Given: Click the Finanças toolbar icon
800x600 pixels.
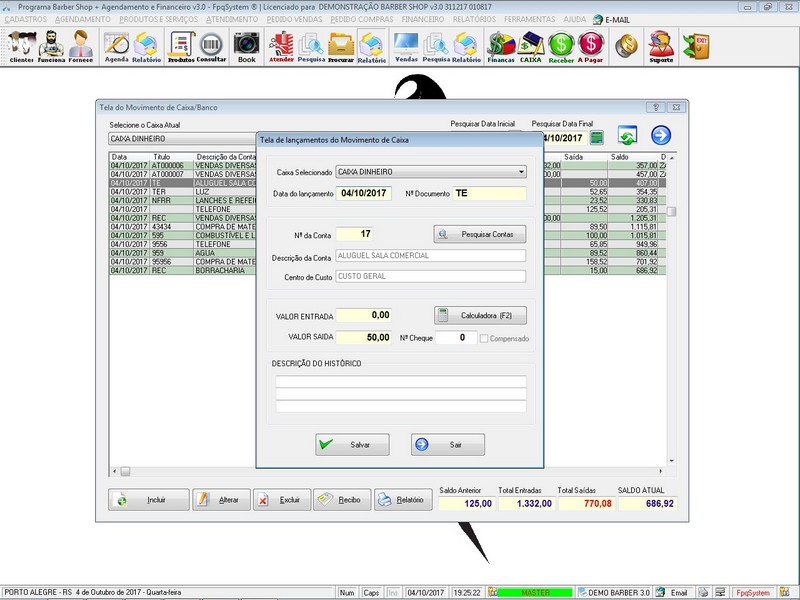Looking at the screenshot, I should coord(501,46).
